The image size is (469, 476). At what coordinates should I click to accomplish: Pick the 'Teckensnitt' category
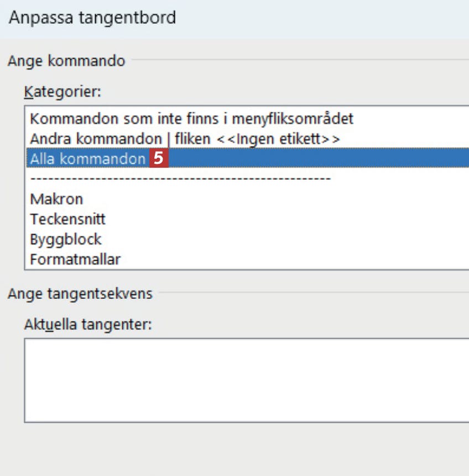point(67,219)
